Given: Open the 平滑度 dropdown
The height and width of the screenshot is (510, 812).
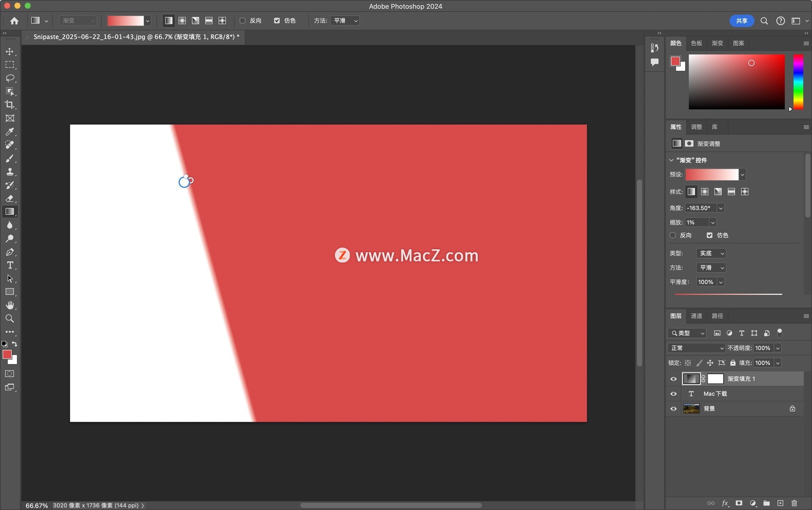Looking at the screenshot, I should (x=721, y=282).
